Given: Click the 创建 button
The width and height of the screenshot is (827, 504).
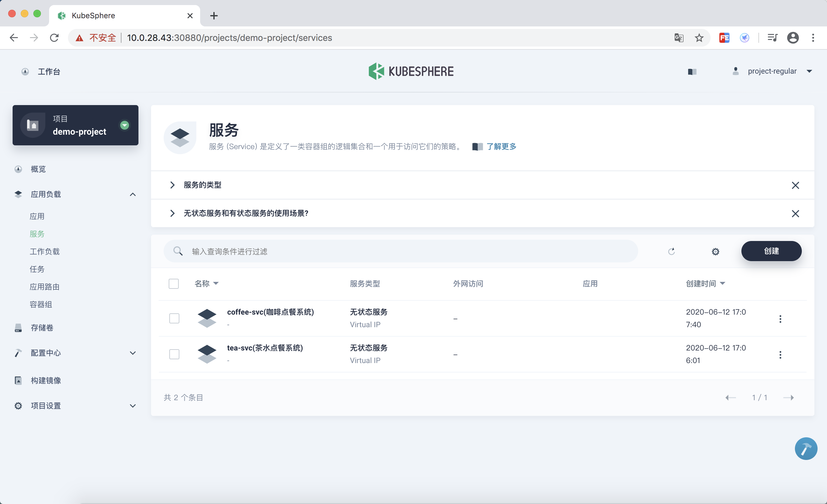Looking at the screenshot, I should point(771,251).
